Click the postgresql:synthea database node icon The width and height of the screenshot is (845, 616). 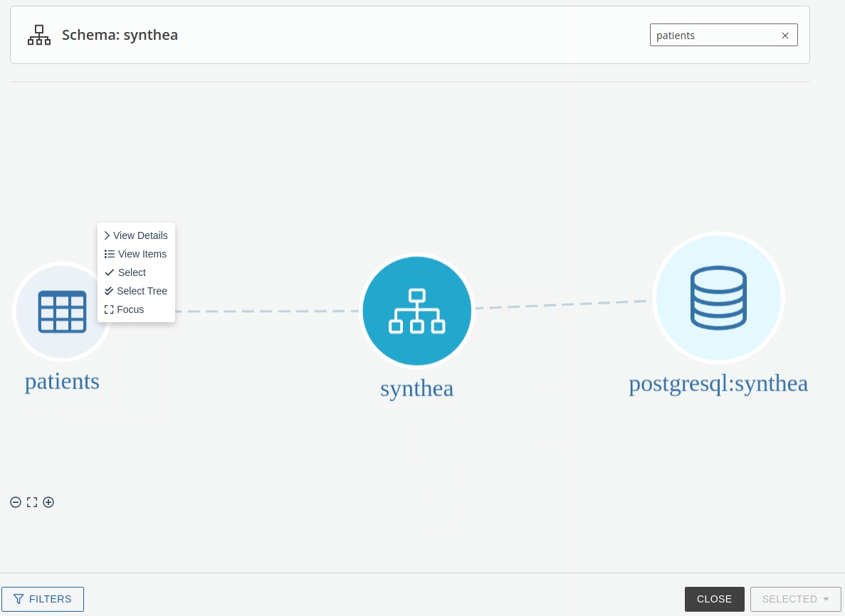(x=718, y=298)
